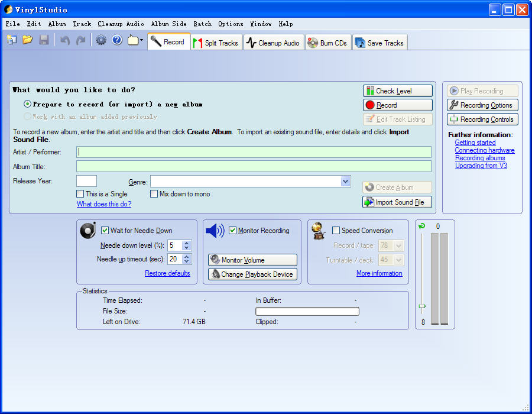Select the option Prepare to record a new album
532x414 pixels.
point(27,104)
